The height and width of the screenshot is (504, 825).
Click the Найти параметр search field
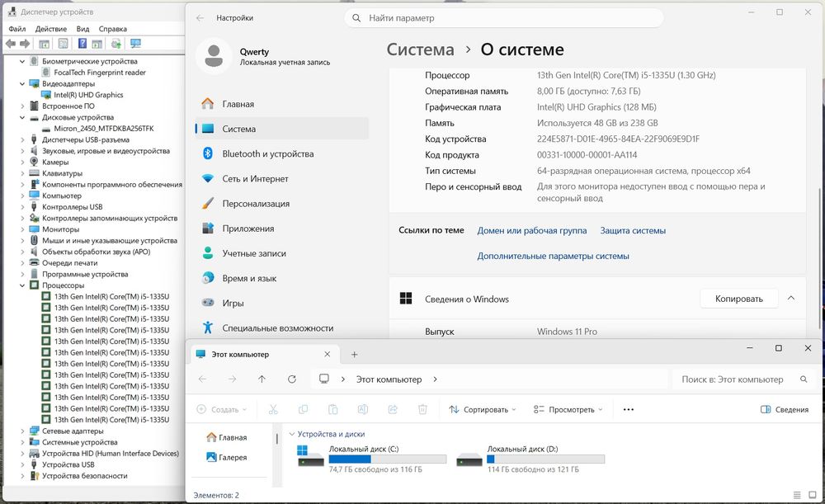tap(504, 18)
